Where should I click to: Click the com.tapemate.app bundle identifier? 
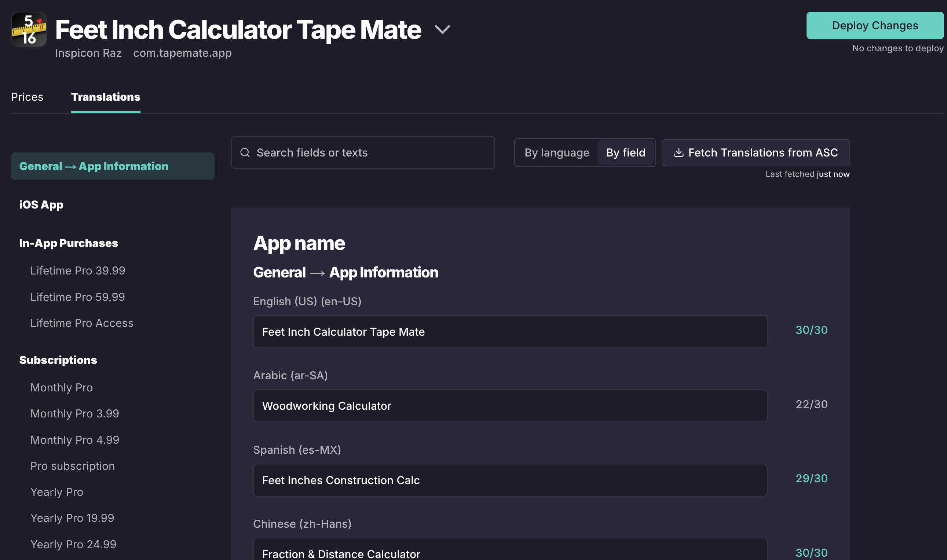tap(182, 53)
